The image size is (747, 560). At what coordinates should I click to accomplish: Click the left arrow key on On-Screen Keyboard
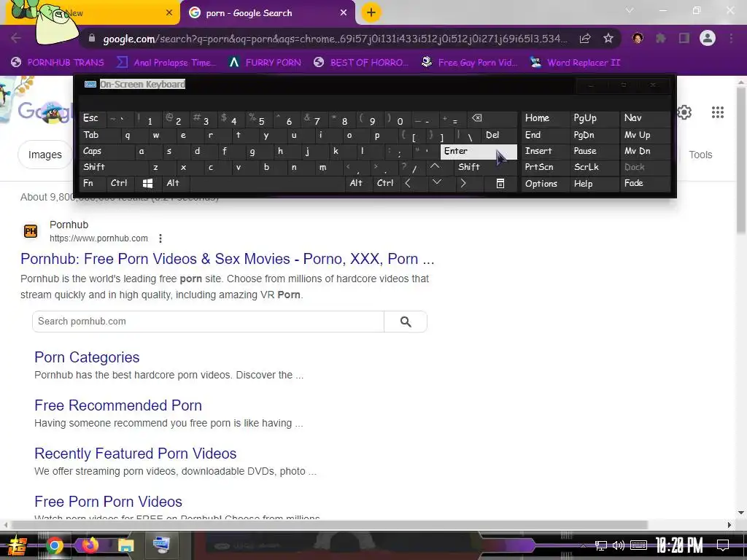pos(408,183)
